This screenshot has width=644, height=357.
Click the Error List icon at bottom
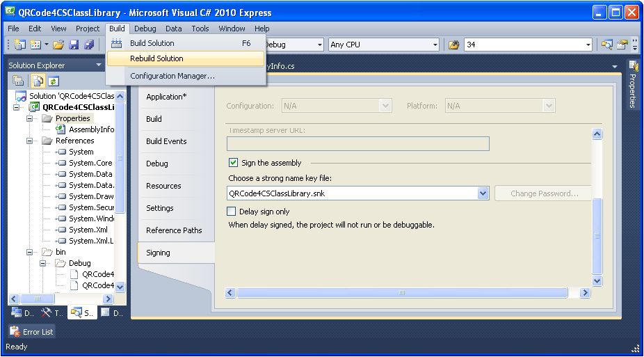15,331
